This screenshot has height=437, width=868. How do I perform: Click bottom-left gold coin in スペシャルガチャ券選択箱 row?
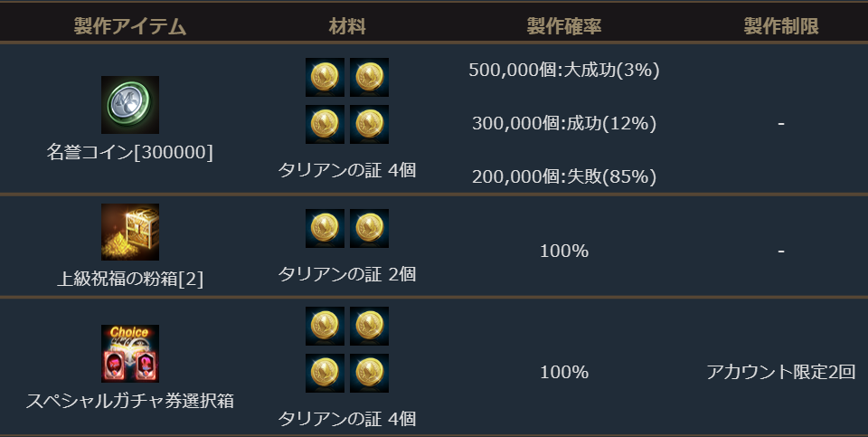(x=325, y=373)
